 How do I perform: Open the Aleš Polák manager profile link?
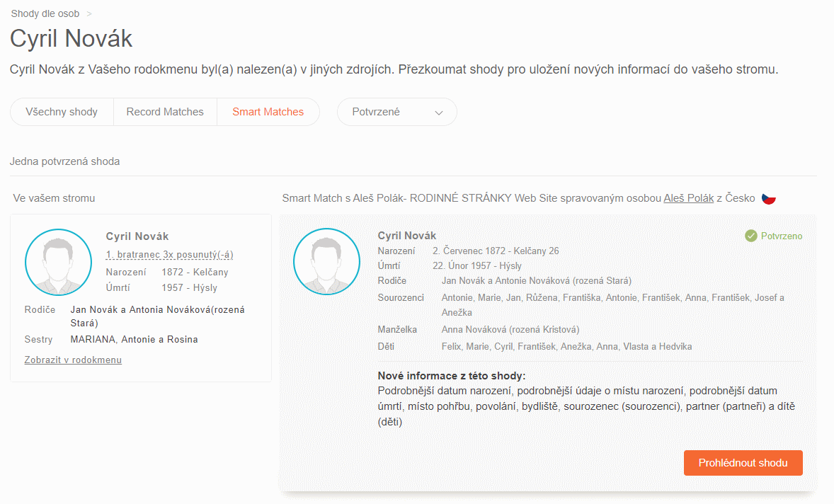pos(688,198)
